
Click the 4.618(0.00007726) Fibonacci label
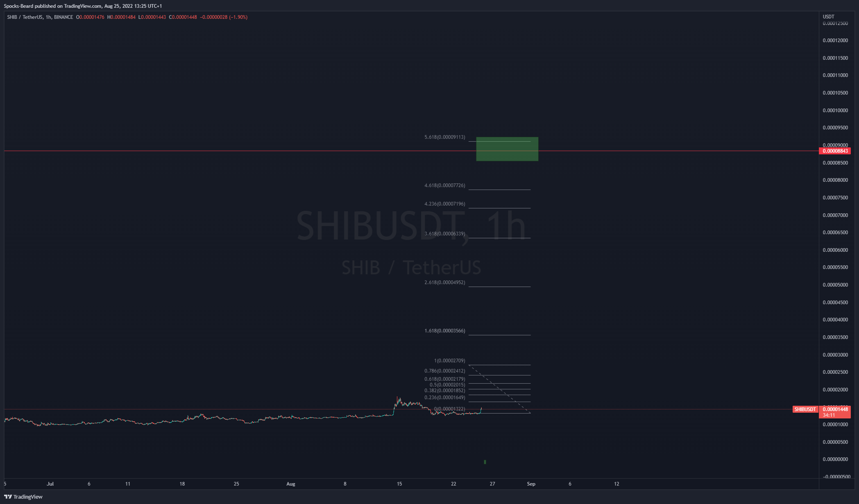coord(445,185)
